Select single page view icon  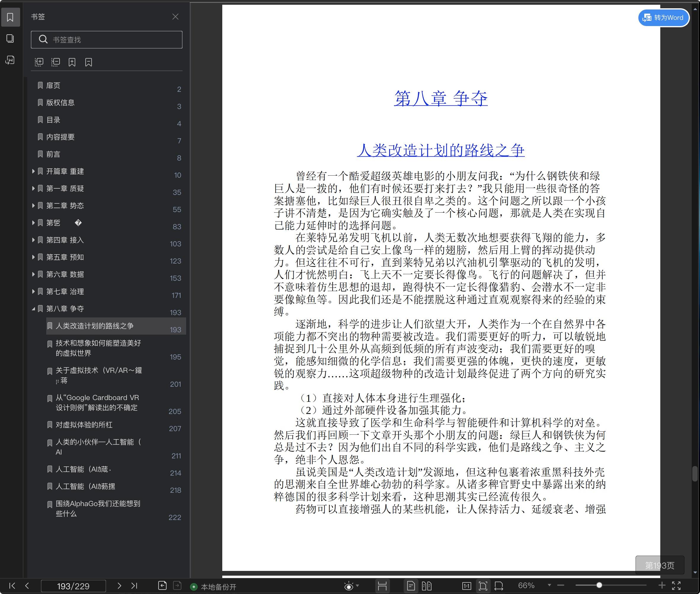[x=411, y=586]
